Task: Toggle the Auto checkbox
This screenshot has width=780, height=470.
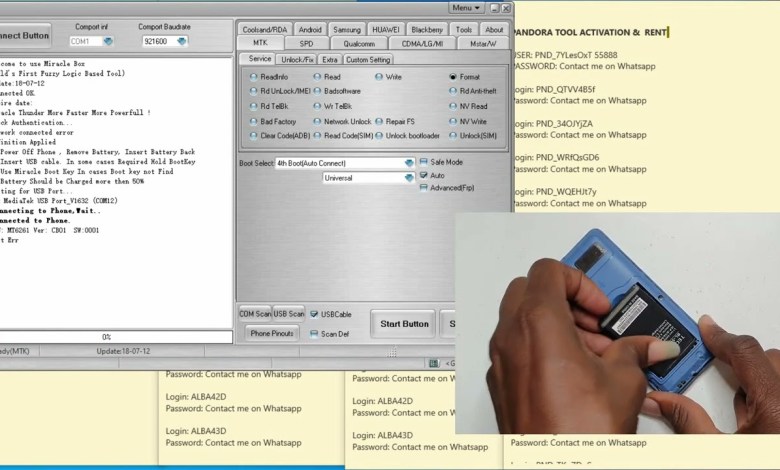Action: [424, 175]
